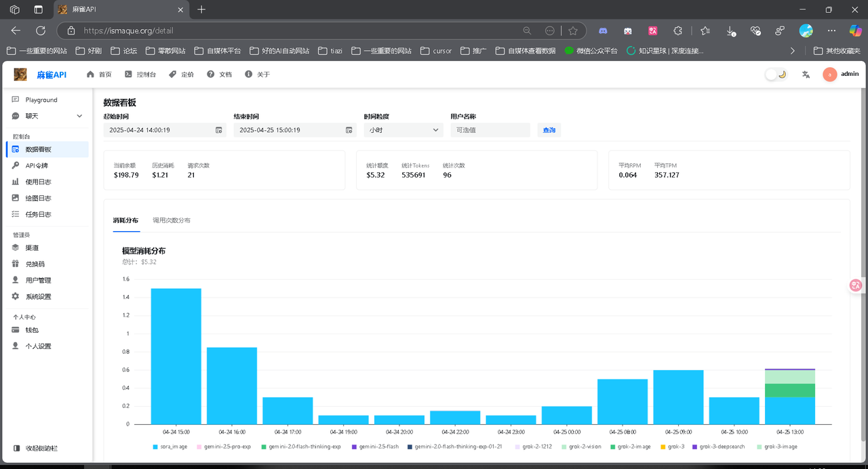Viewport: 868px width, 469px height.
Task: Click the language switch icon in header
Action: [x=806, y=75]
